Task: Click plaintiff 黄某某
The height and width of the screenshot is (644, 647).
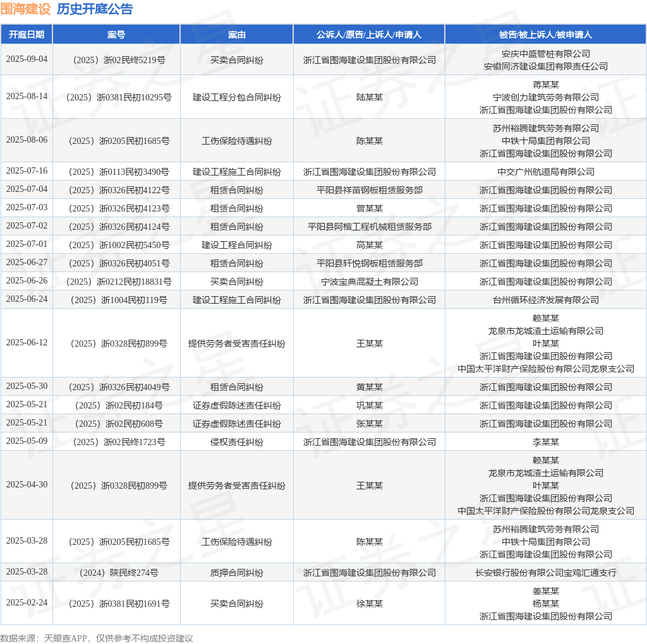Action: pyautogui.click(x=369, y=387)
